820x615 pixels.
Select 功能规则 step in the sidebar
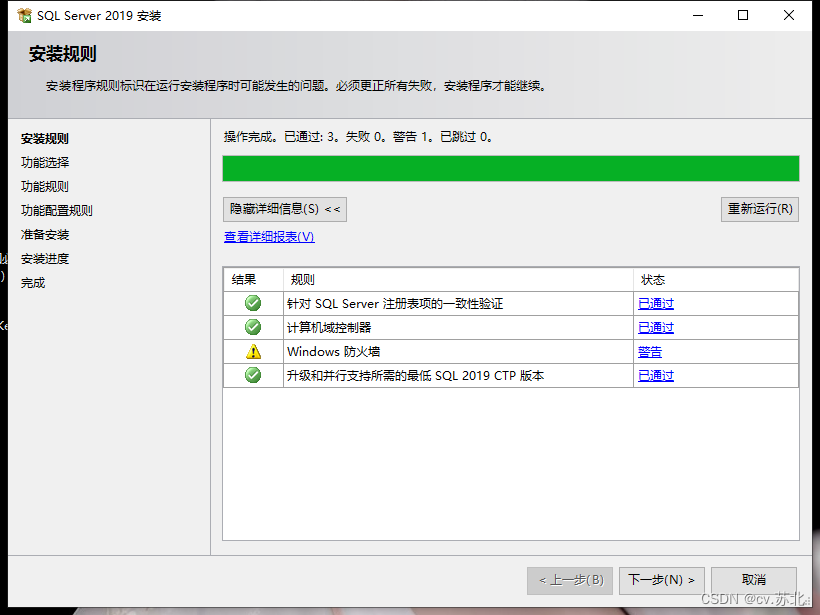coord(45,187)
